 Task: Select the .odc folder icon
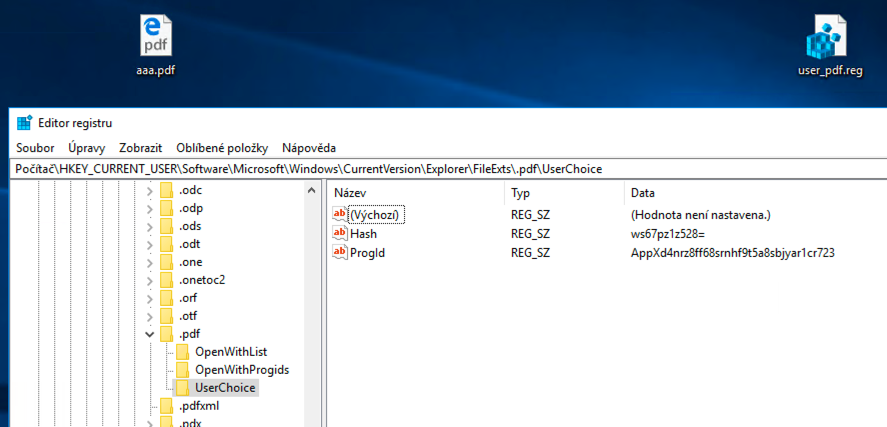[166, 191]
